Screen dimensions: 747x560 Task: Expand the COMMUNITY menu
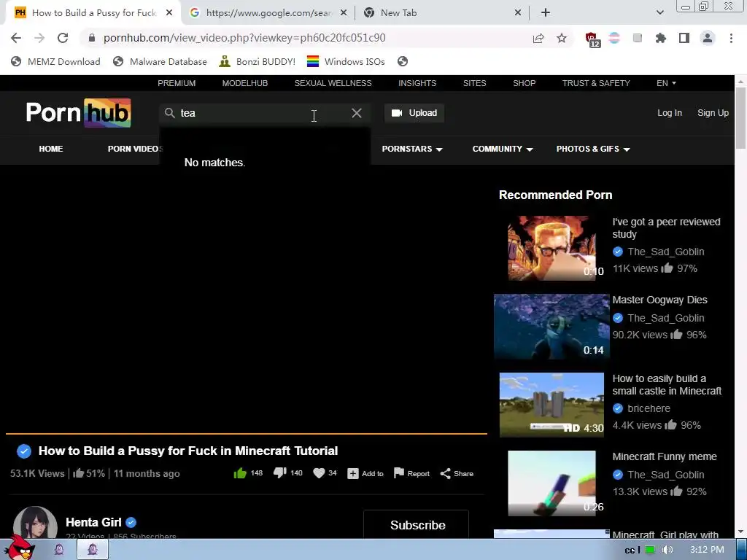tap(502, 149)
